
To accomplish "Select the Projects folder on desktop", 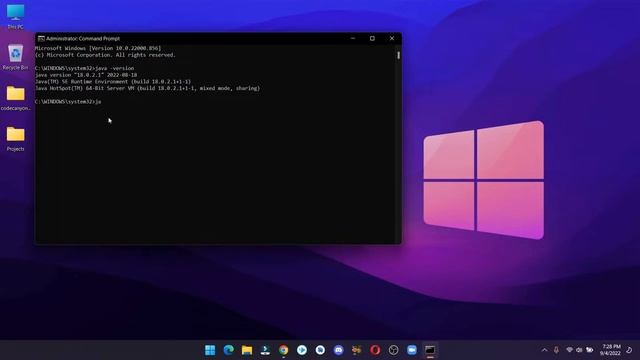I will coord(16,139).
